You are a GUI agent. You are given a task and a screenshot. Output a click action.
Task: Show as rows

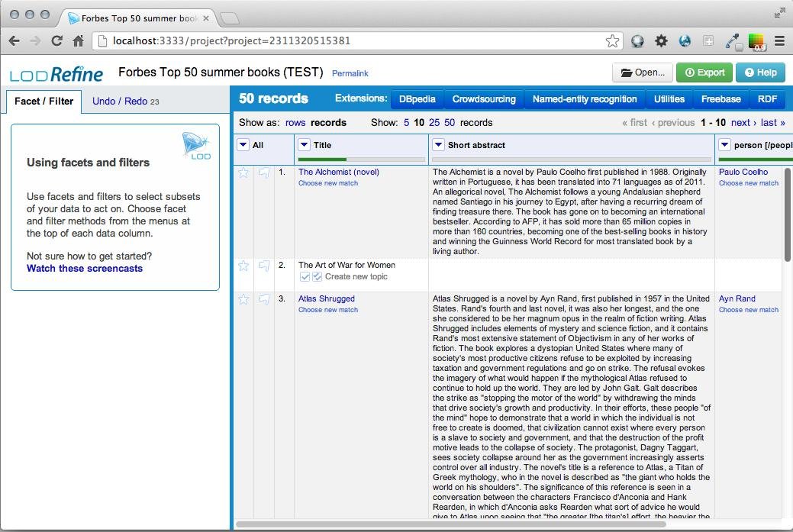[x=295, y=122]
